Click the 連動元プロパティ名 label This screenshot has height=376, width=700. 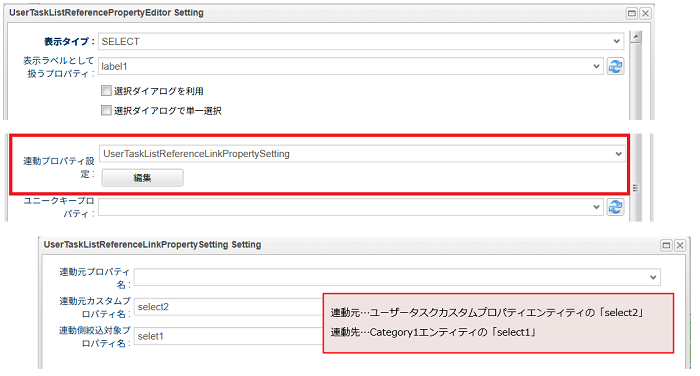click(95, 278)
